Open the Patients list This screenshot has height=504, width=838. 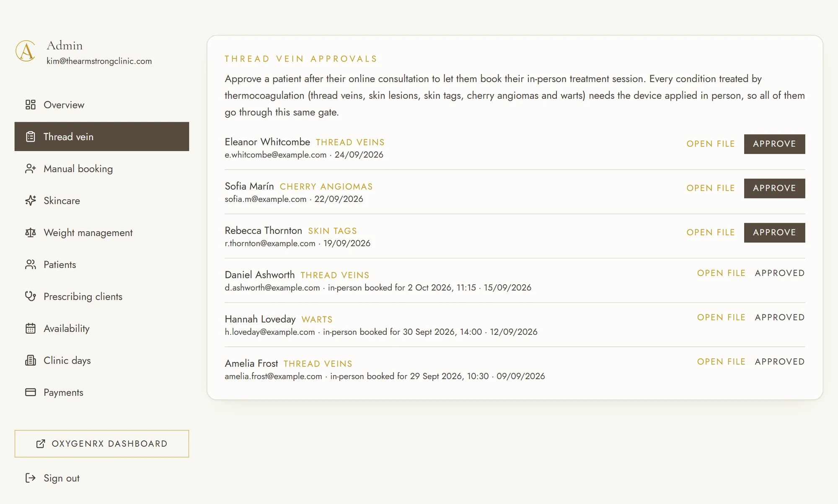(102, 265)
